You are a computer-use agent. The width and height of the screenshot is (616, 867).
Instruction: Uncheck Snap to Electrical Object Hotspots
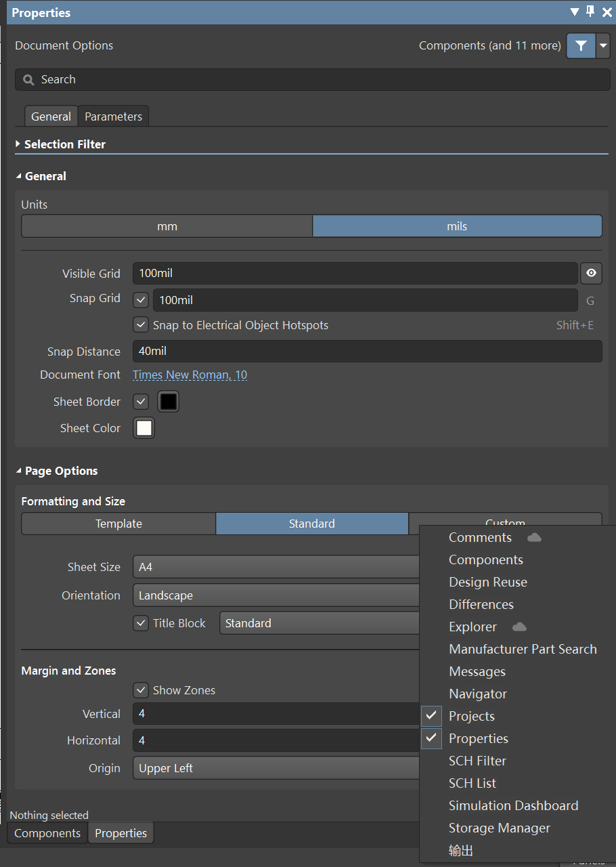pyautogui.click(x=141, y=325)
